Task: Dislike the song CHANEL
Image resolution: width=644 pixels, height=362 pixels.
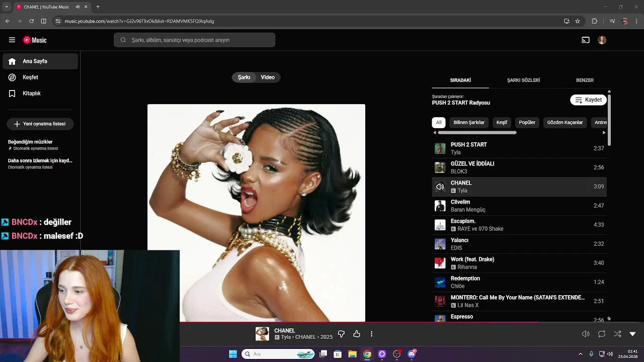Action: [x=341, y=334]
